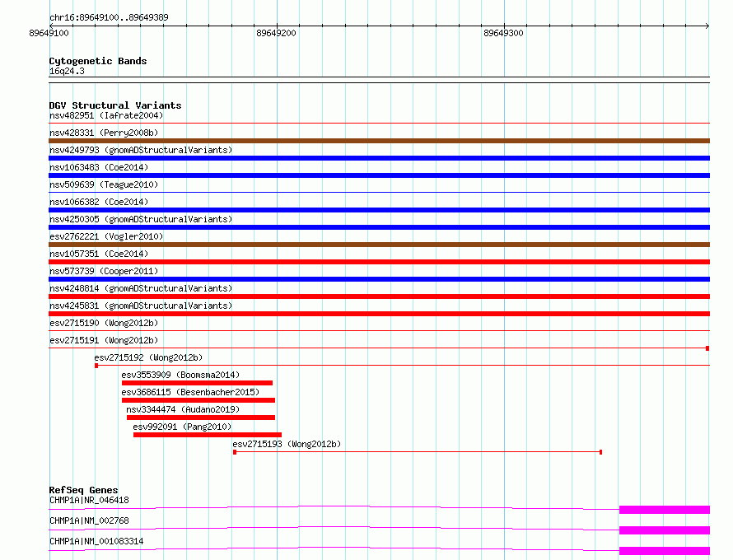Click the 16q24.3 band label

click(67, 71)
